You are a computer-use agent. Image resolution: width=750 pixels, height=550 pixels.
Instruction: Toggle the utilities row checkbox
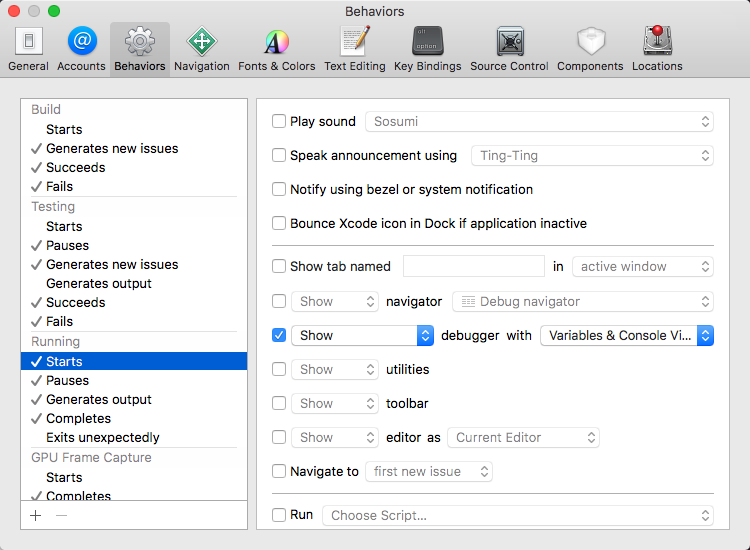(x=279, y=369)
